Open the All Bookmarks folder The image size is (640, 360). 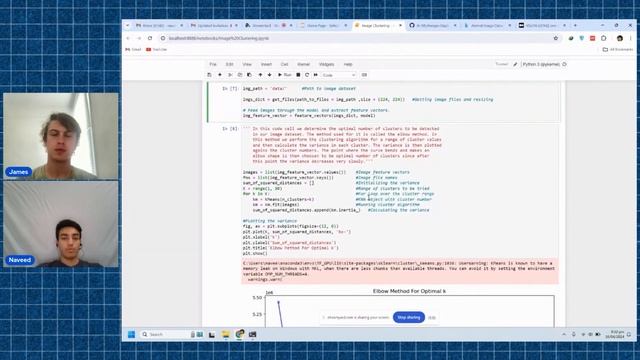pyautogui.click(x=618, y=49)
